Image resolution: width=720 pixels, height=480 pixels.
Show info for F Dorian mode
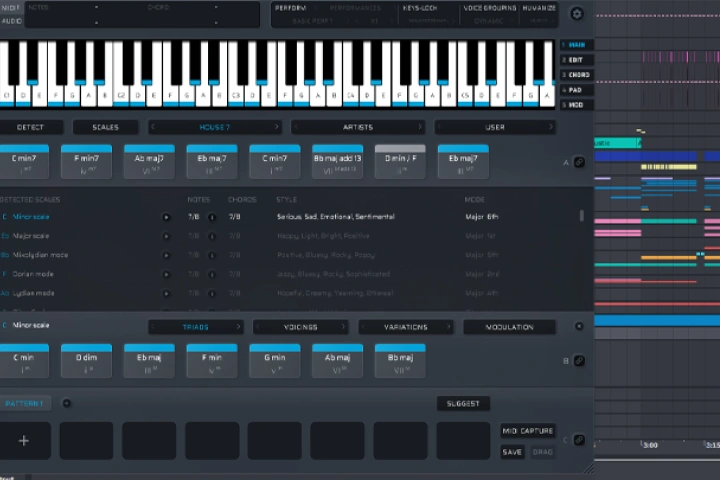[212, 275]
